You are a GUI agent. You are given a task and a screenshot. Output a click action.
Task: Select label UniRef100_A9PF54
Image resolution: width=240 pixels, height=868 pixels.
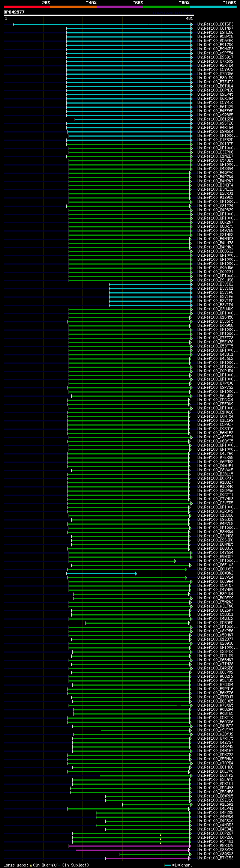pyautogui.click(x=215, y=53)
